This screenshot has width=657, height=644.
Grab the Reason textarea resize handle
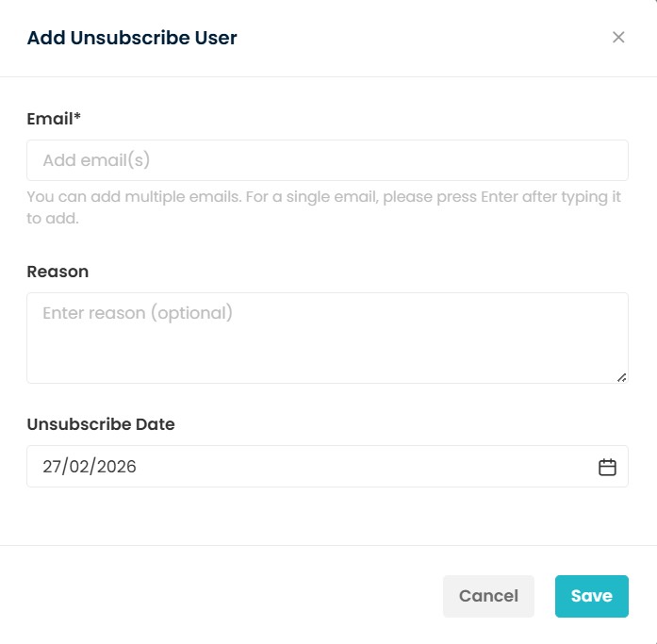621,377
